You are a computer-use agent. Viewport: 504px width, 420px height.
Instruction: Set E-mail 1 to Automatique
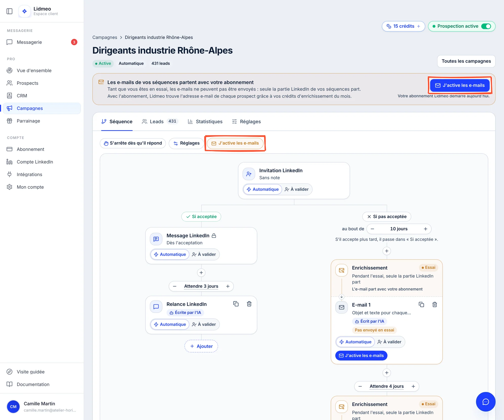coord(355,342)
